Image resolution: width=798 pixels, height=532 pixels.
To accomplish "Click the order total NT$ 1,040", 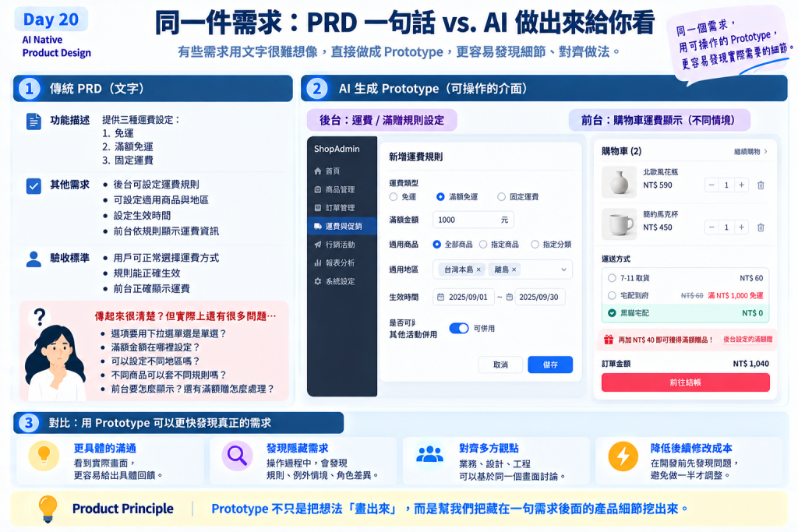I will coord(751,364).
